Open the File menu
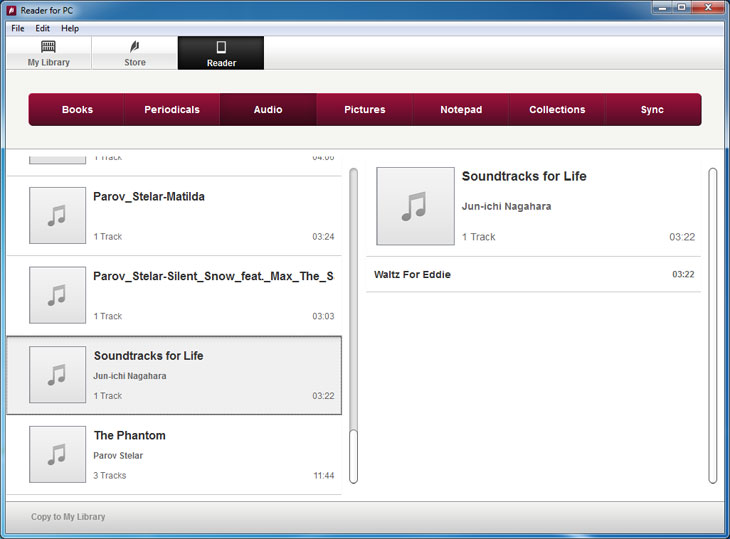The width and height of the screenshot is (730, 539). (18, 29)
